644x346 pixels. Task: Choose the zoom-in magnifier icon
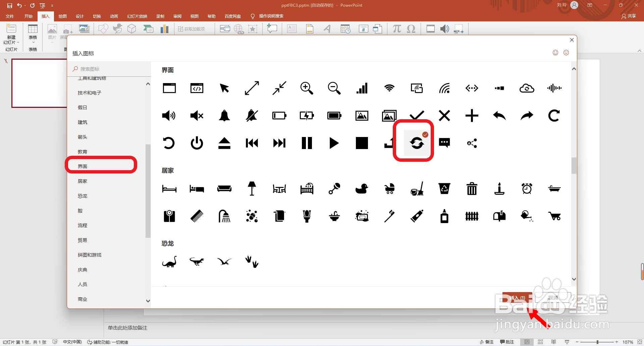307,88
